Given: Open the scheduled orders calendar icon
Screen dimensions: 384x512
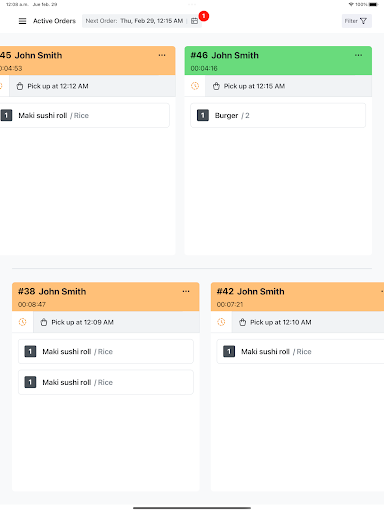Looking at the screenshot, I should [194, 21].
